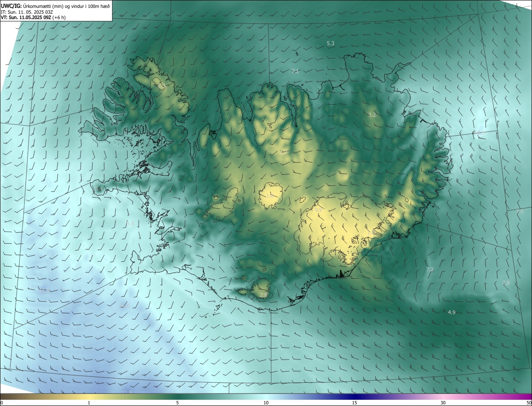The image size is (532, 406).
Task: Click the "30" tick label under the colour scale
Action: [x=443, y=403]
